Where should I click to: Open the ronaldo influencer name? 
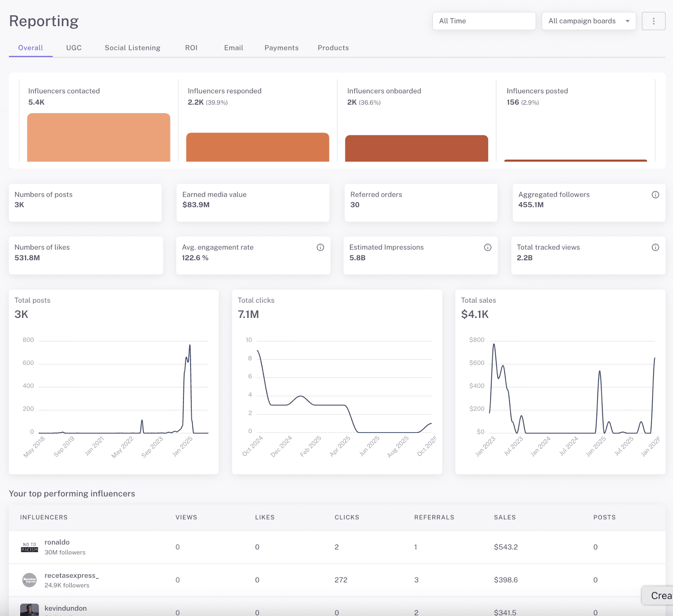pos(57,542)
